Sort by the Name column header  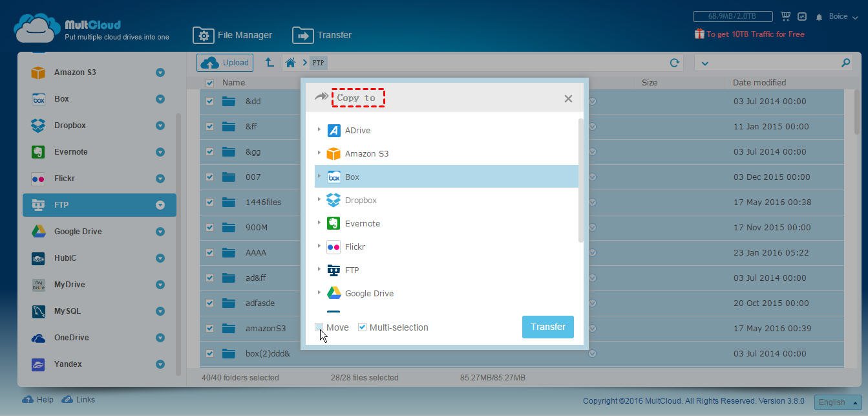coord(233,83)
